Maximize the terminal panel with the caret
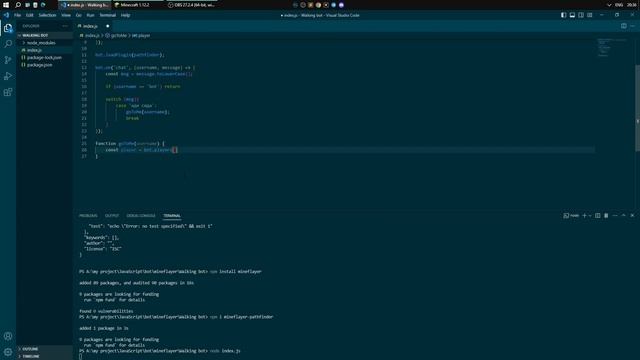This screenshot has width=640, height=360. (623, 216)
